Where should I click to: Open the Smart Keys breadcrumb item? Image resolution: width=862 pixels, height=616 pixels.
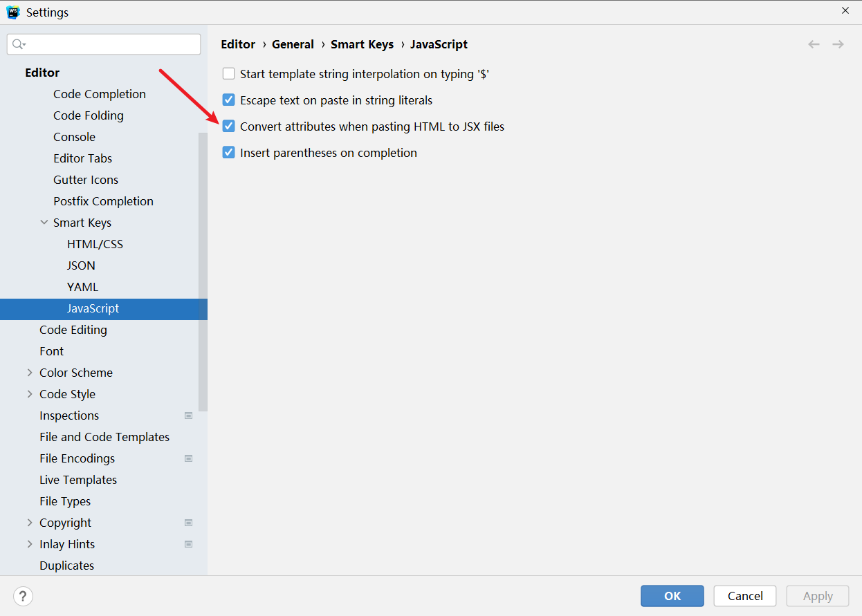point(362,44)
